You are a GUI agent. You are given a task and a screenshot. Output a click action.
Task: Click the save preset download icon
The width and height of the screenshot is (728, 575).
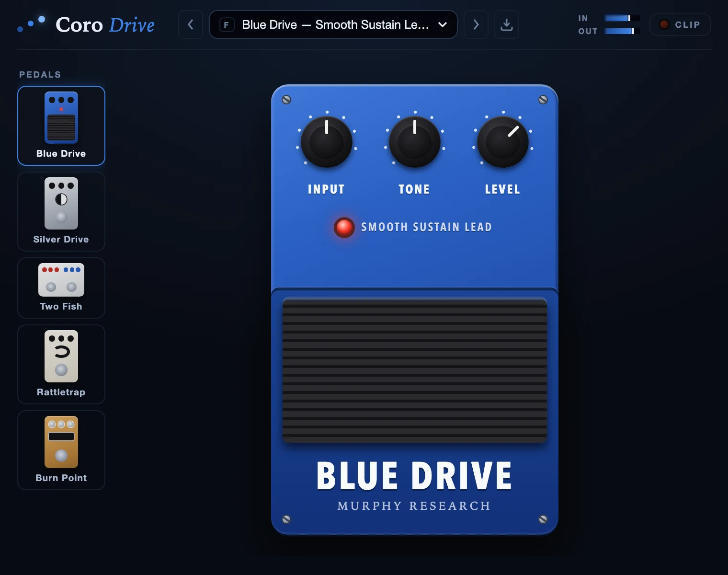tap(507, 24)
